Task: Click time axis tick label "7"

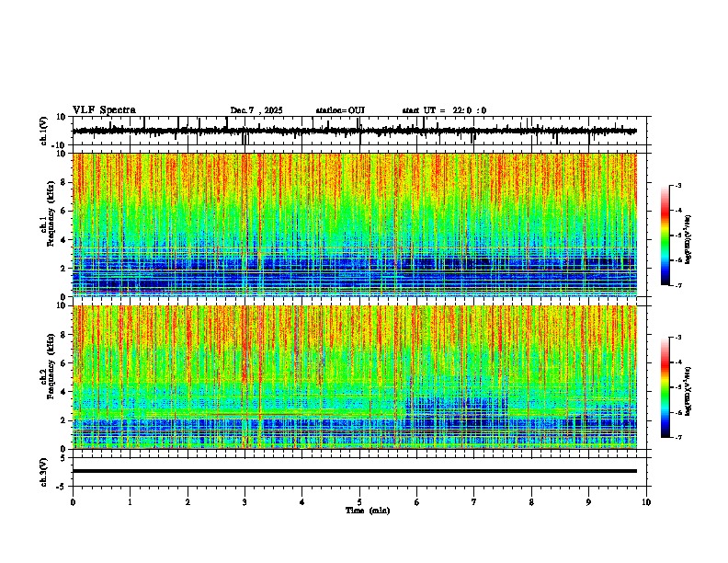Action: (474, 502)
